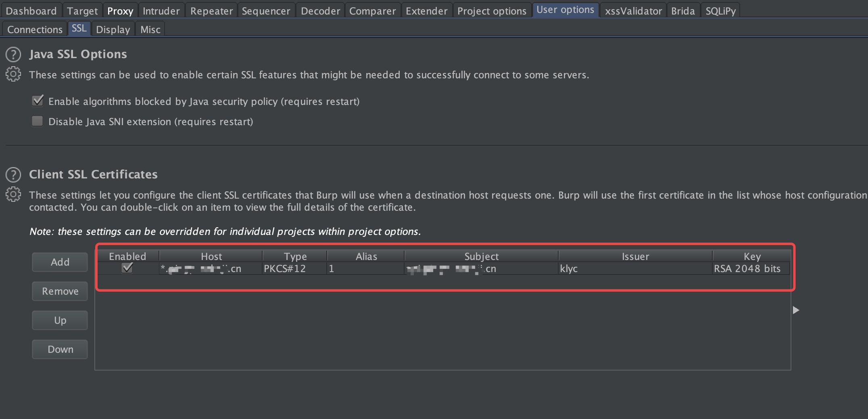Click the Remove certificate button
The width and height of the screenshot is (868, 419).
[60, 291]
